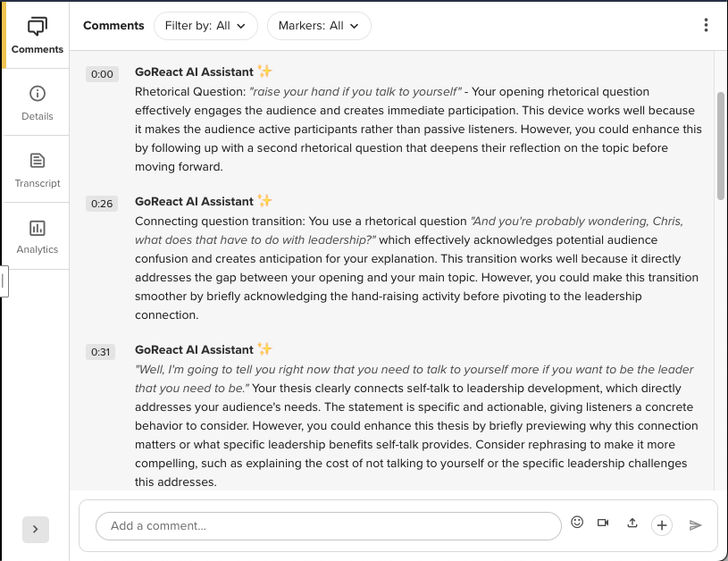This screenshot has width=728, height=561.
Task: Switch to the Transcript tab
Action: click(37, 170)
